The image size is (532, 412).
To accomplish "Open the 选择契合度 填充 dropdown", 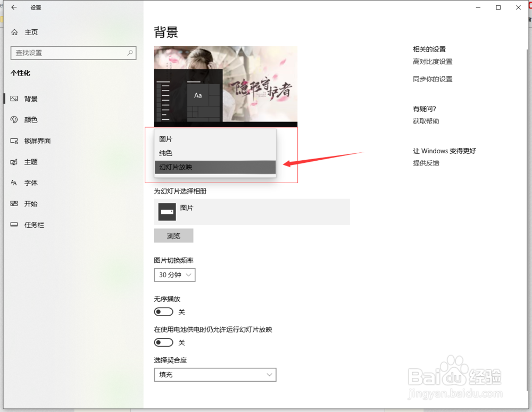I will pos(215,375).
